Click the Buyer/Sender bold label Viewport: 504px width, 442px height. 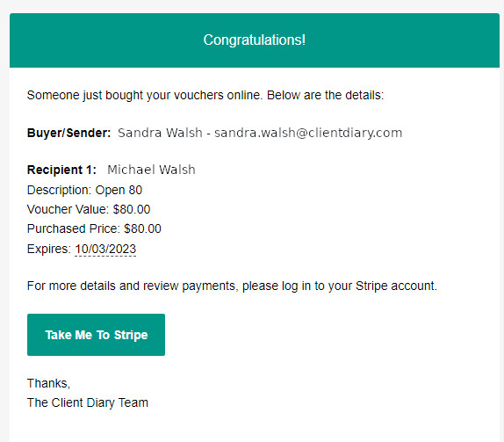[x=68, y=133]
